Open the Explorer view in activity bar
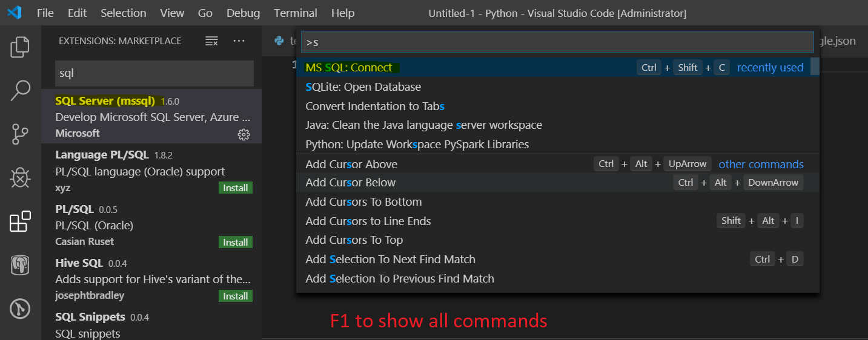Viewport: 868px width, 340px height. (20, 48)
